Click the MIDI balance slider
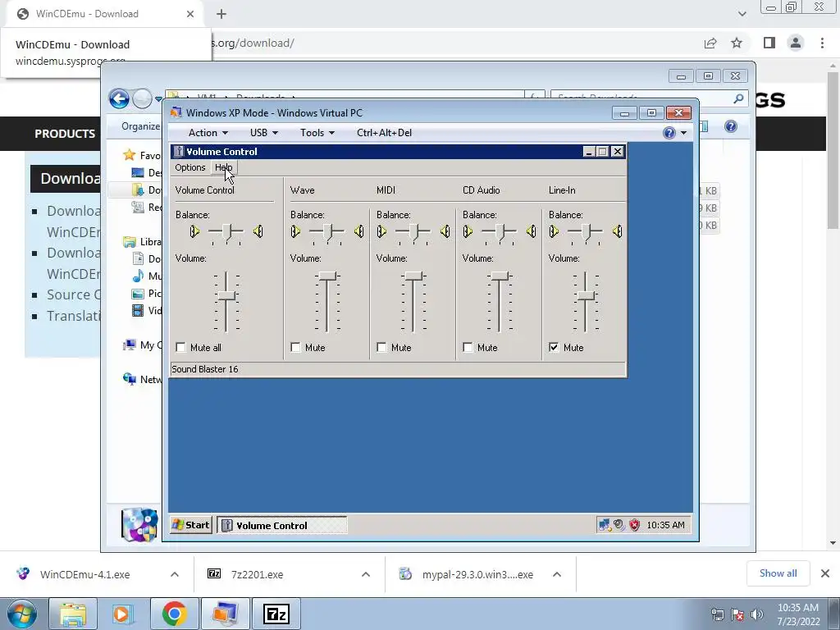 [413, 232]
